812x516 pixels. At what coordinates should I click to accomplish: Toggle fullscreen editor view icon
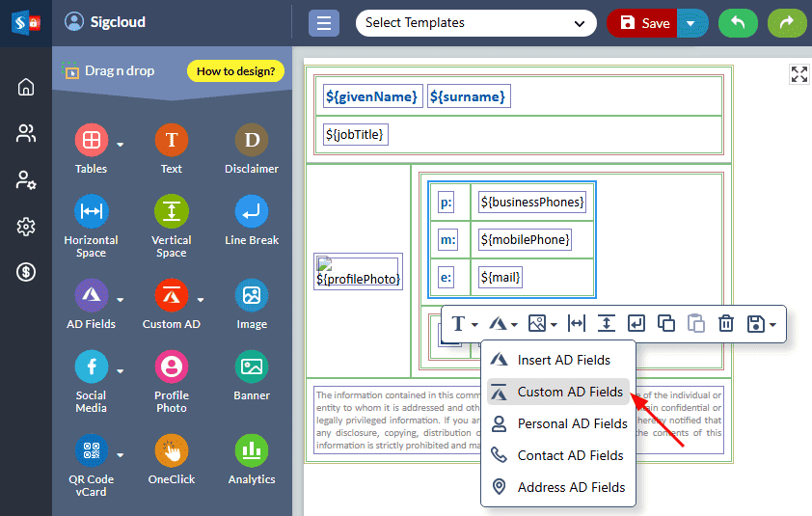[x=798, y=74]
